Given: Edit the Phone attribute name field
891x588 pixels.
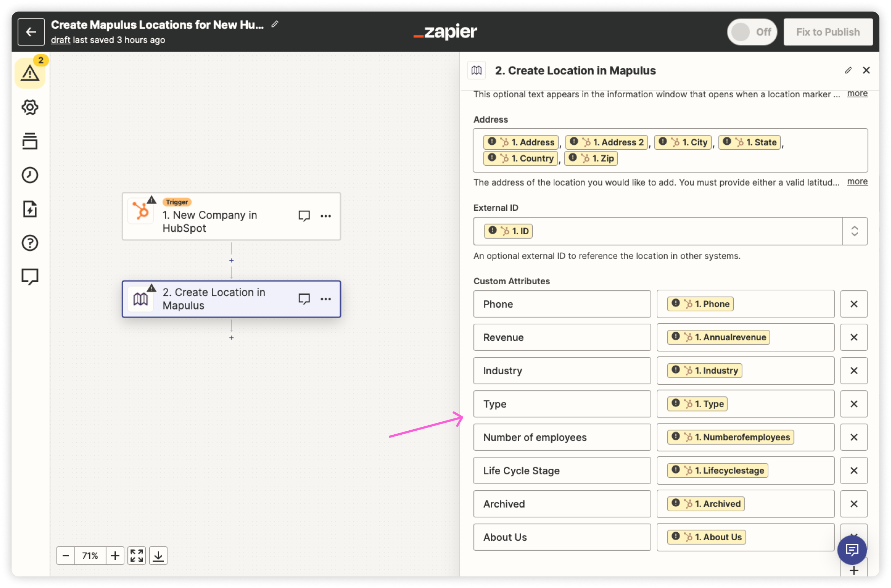Looking at the screenshot, I should [562, 304].
